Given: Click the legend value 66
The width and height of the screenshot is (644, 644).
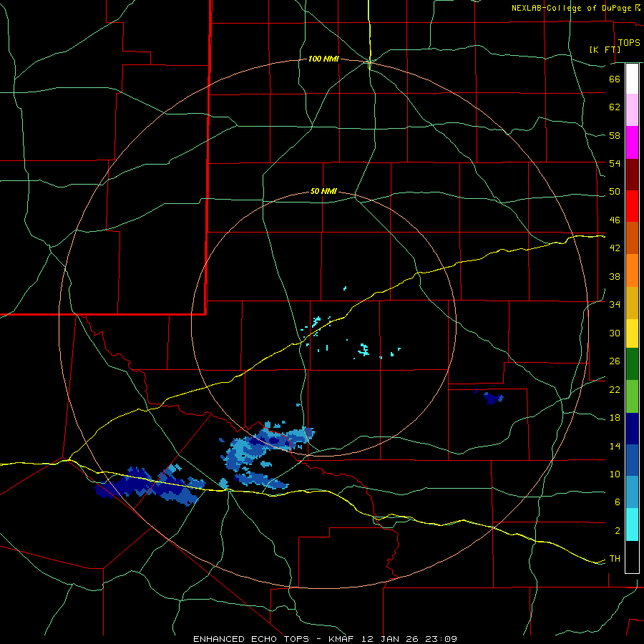Looking at the screenshot, I should click(615, 79).
